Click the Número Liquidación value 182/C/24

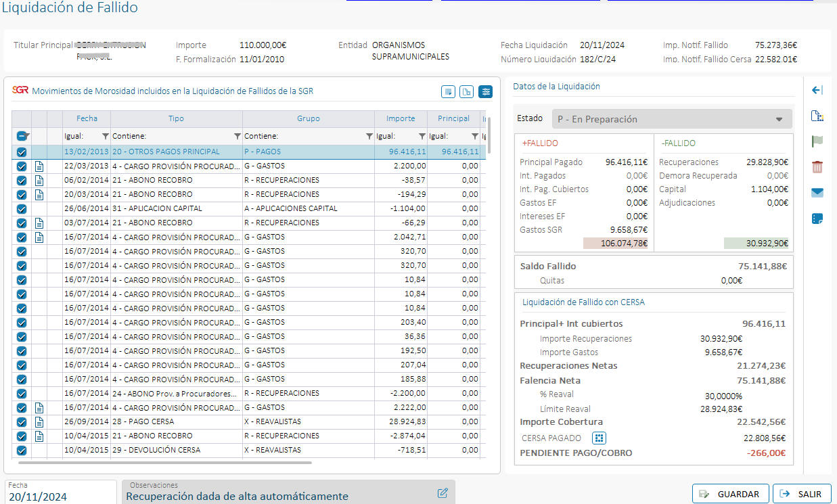click(x=598, y=59)
